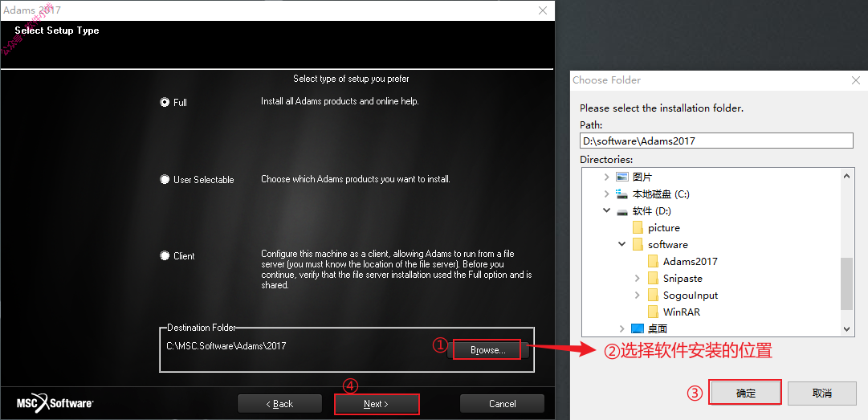This screenshot has width=868, height=420.
Task: Close the Adams 2017 installer window
Action: [543, 10]
